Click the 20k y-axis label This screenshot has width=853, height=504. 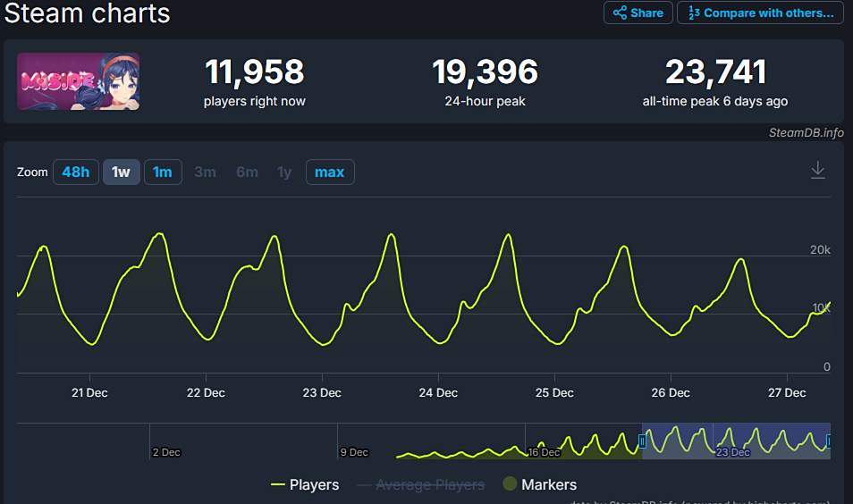point(820,249)
